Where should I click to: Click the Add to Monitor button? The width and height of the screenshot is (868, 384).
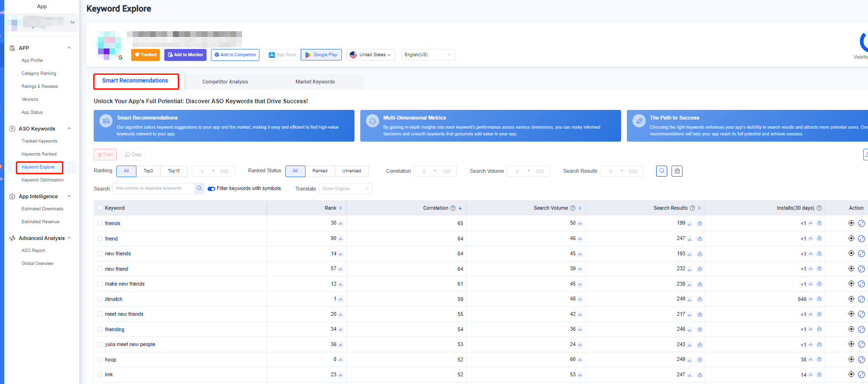tap(185, 55)
